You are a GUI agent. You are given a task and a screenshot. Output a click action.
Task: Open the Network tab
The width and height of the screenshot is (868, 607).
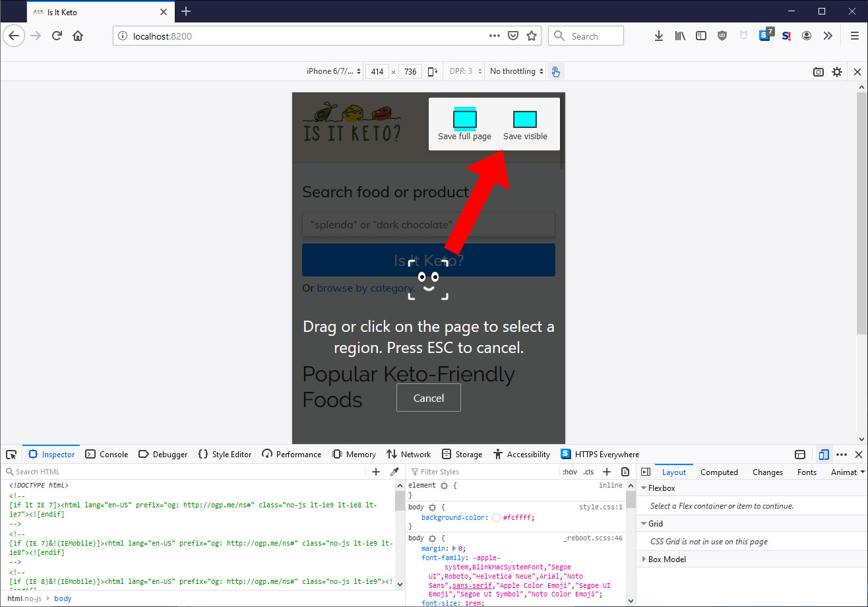[408, 454]
